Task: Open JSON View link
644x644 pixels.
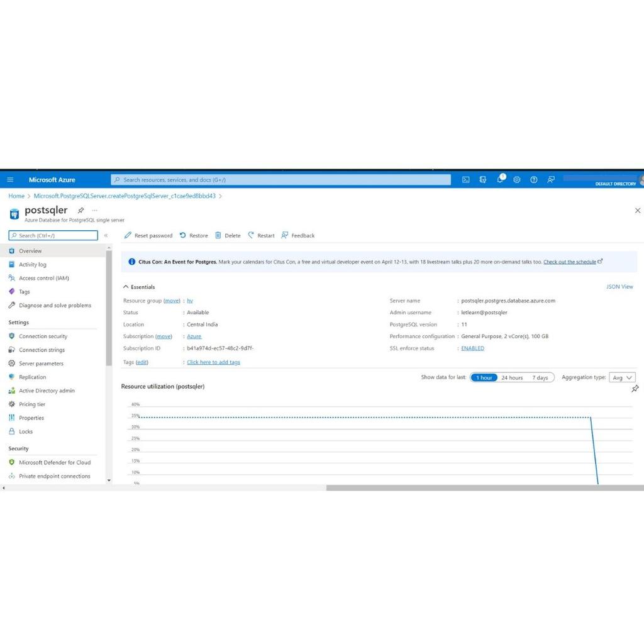Action: (x=619, y=287)
